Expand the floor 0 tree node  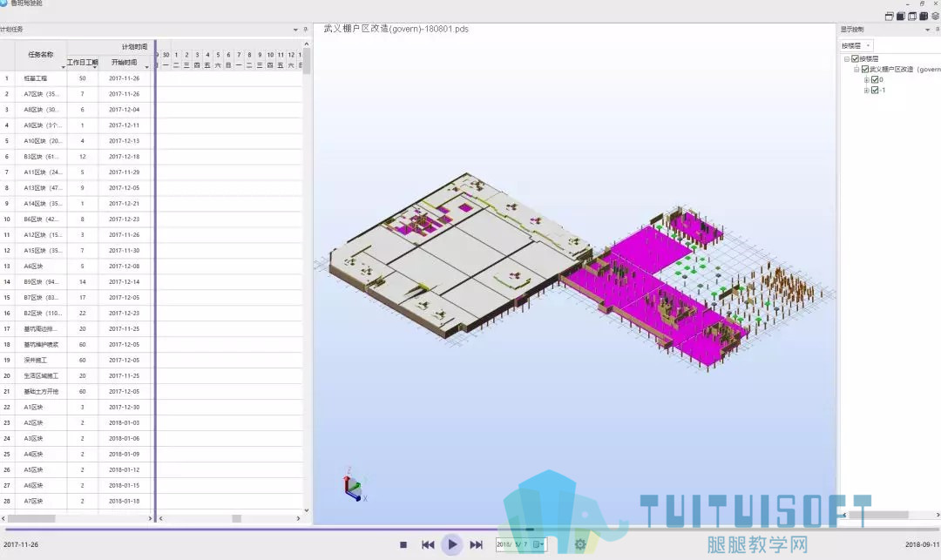[x=866, y=80]
